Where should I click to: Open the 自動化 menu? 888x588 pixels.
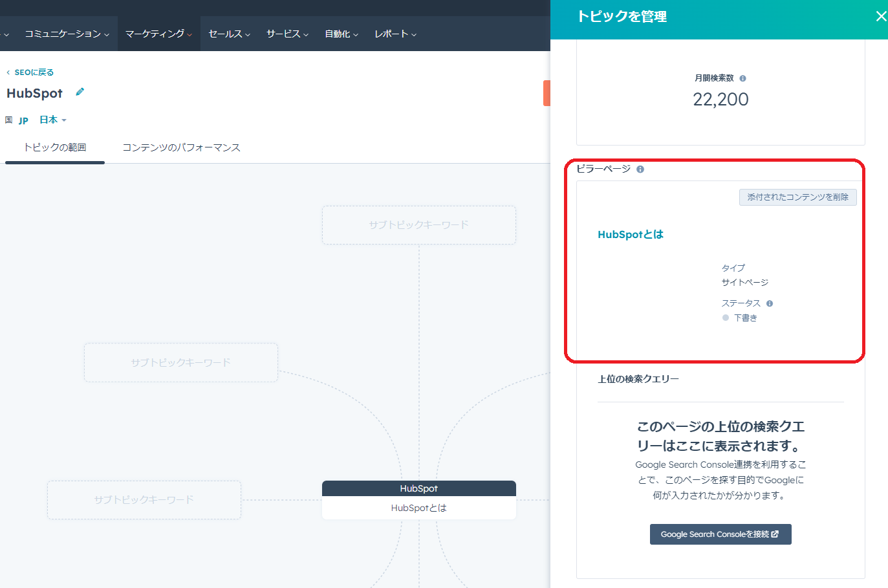pyautogui.click(x=341, y=34)
